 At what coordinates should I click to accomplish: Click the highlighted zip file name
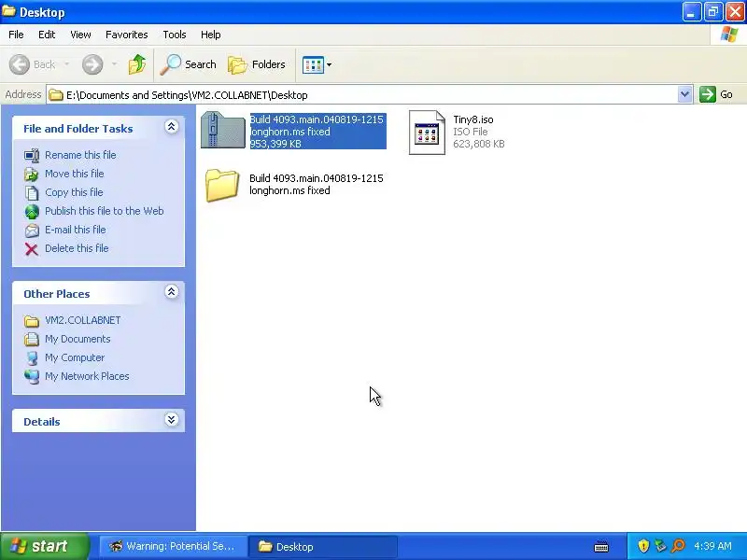pos(317,126)
